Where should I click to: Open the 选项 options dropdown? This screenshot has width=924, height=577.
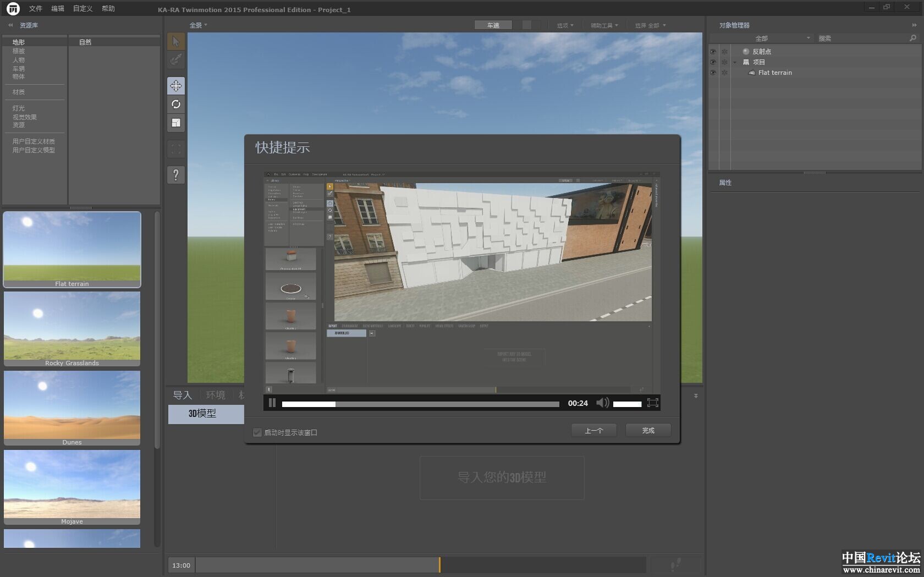pos(565,25)
